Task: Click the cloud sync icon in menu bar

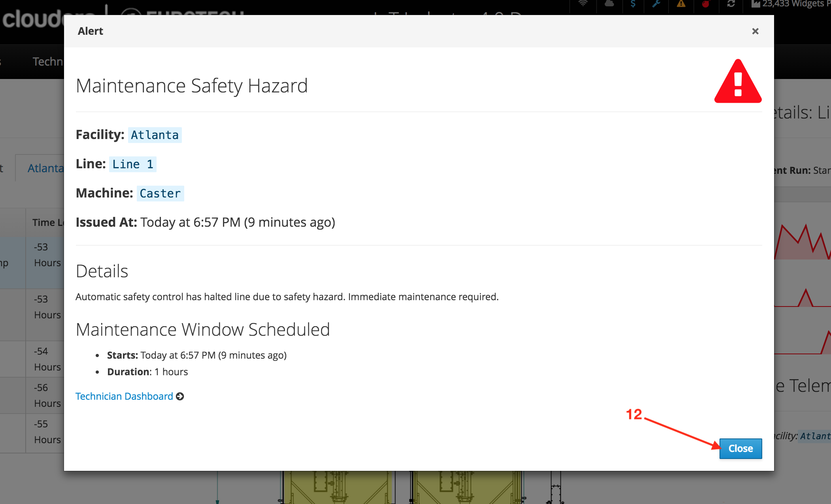Action: (x=608, y=6)
